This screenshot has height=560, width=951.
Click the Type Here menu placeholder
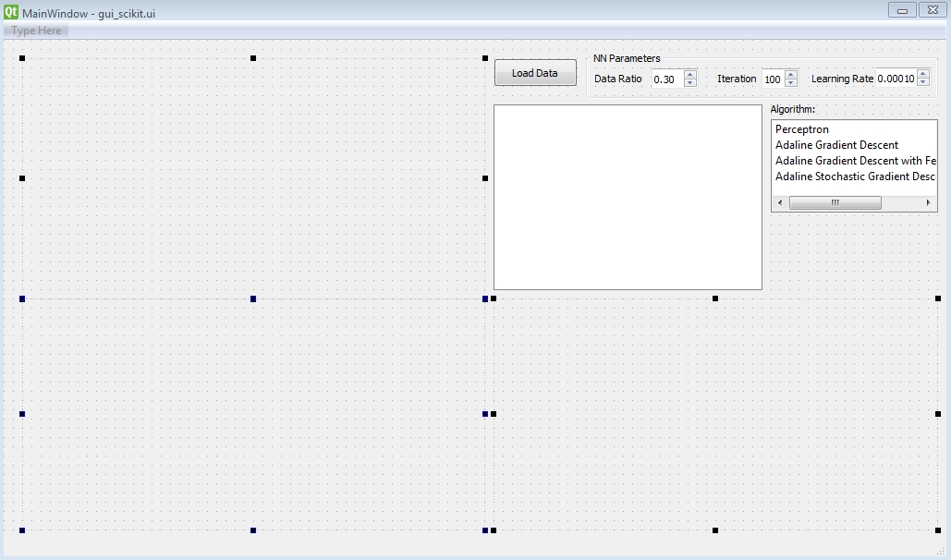pyautogui.click(x=34, y=30)
